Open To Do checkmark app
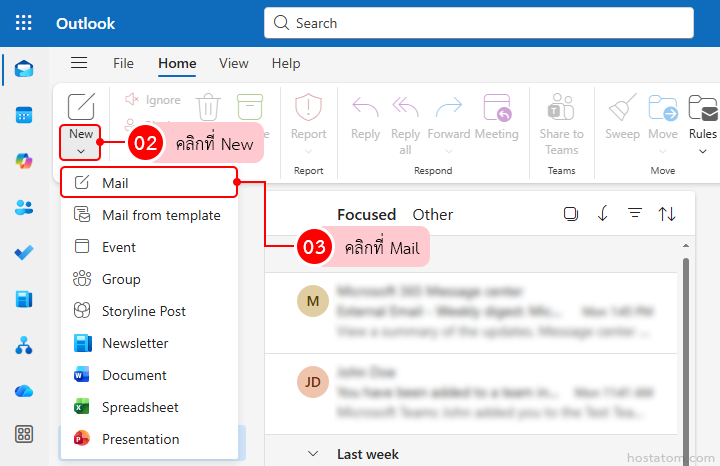The height and width of the screenshot is (466, 720). (24, 253)
